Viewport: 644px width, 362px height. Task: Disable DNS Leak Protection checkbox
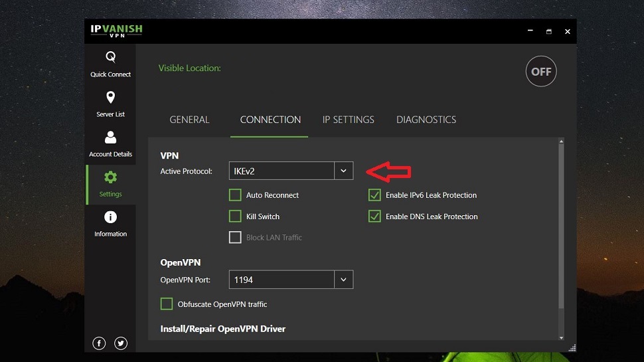[x=374, y=216]
